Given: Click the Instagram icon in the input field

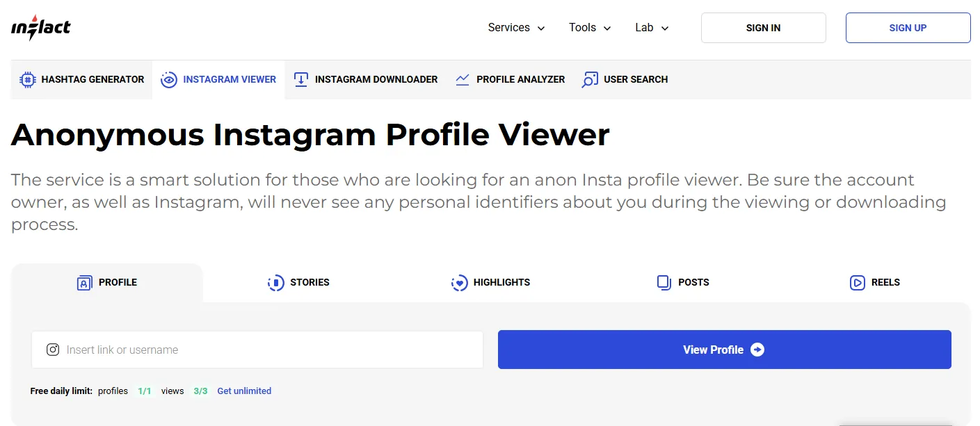Looking at the screenshot, I should tap(53, 350).
